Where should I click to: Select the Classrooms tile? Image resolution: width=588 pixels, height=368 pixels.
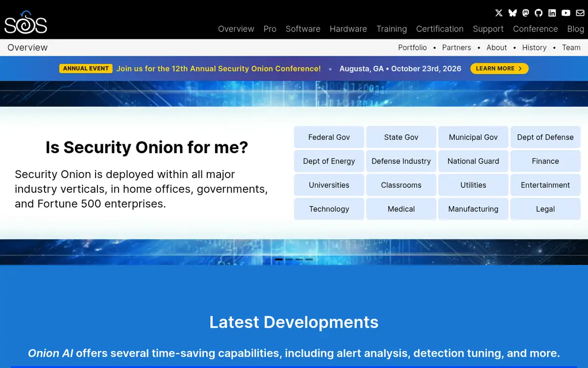tap(401, 185)
